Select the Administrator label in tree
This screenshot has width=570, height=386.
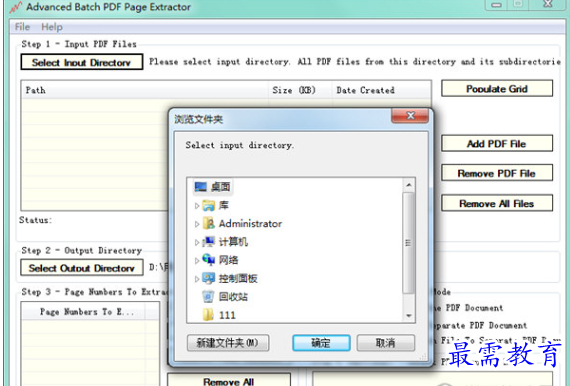[x=250, y=224]
